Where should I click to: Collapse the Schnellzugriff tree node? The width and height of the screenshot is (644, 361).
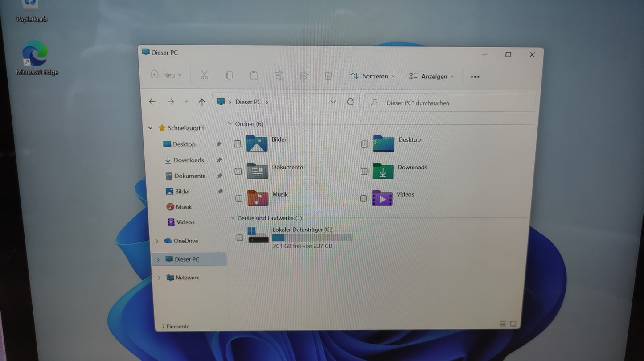[150, 128]
